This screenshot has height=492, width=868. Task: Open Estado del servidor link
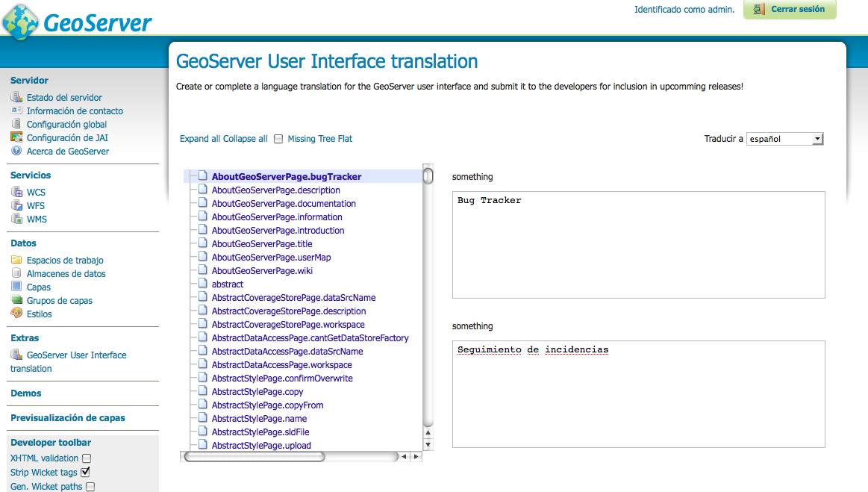click(x=64, y=97)
